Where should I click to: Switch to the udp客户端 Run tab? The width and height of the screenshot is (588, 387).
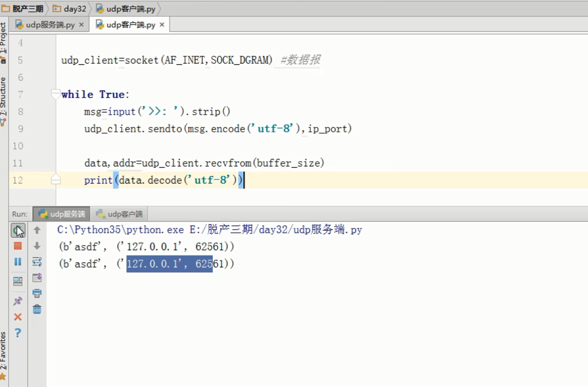(120, 214)
